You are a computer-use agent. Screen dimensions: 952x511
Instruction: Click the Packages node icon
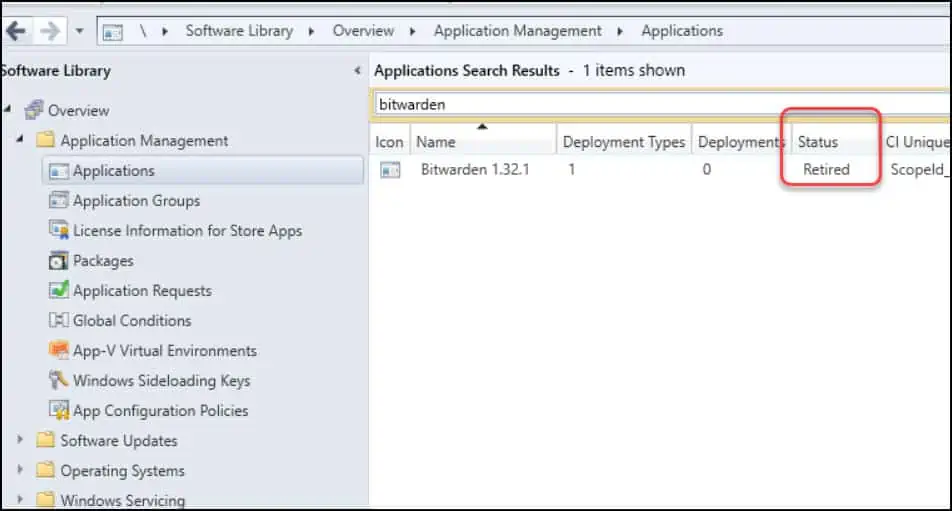(59, 260)
